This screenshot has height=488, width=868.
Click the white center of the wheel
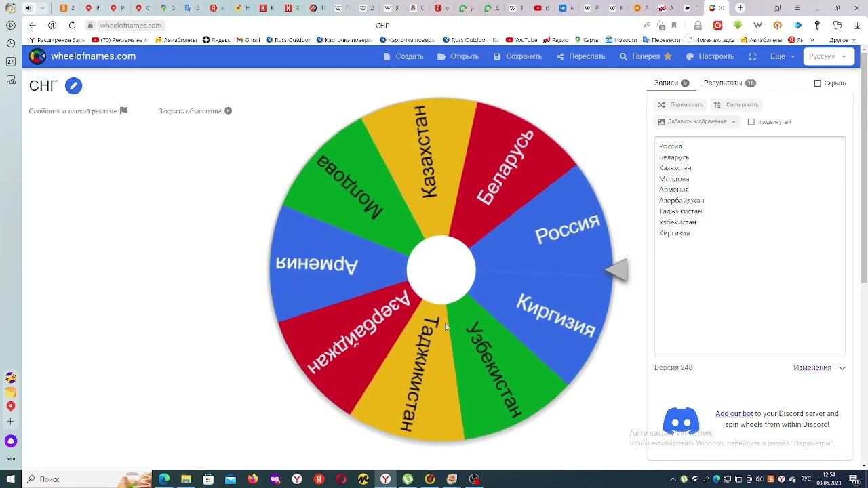441,270
